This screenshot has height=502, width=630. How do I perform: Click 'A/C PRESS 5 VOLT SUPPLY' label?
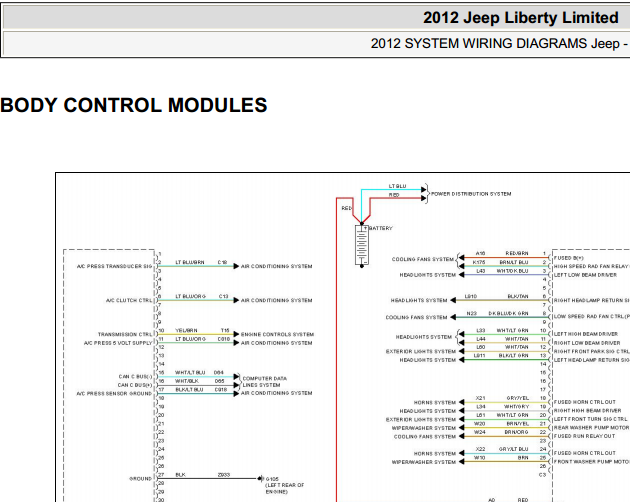[118, 343]
